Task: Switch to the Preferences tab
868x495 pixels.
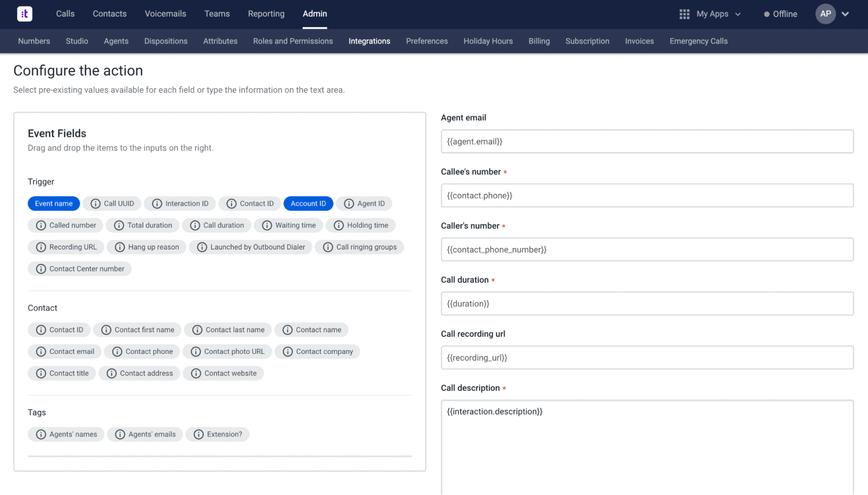Action: point(427,41)
